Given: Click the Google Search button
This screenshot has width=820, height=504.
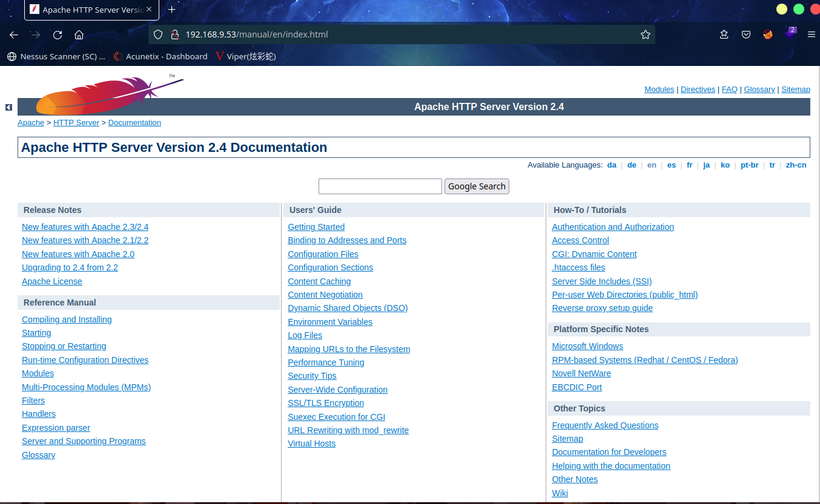Looking at the screenshot, I should point(477,186).
